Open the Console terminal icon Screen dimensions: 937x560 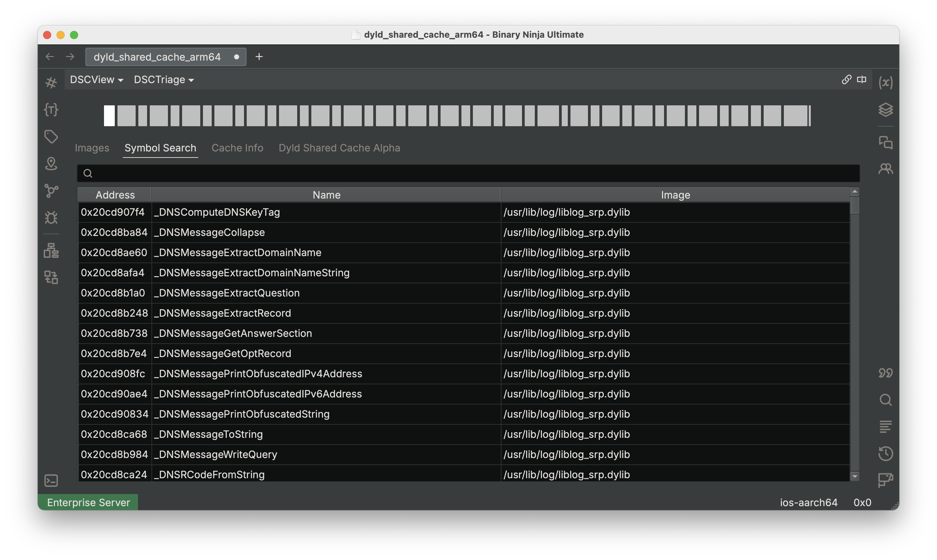point(51,480)
